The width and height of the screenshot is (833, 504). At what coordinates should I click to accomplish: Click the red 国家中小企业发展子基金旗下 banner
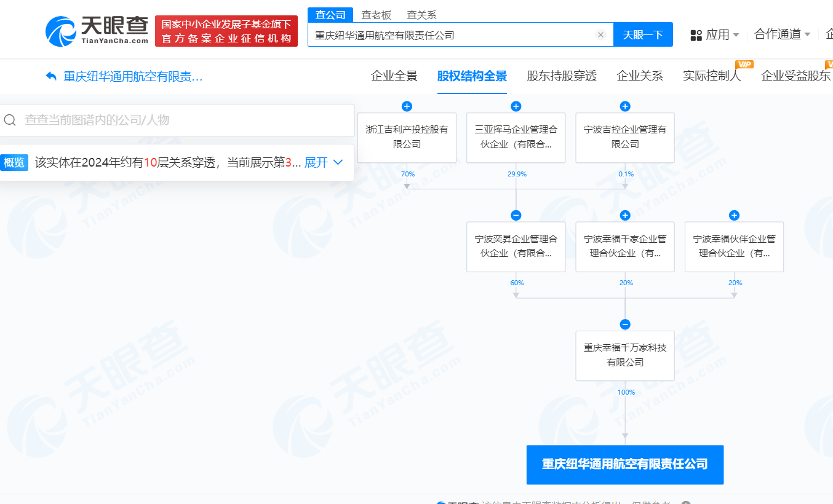[226, 31]
